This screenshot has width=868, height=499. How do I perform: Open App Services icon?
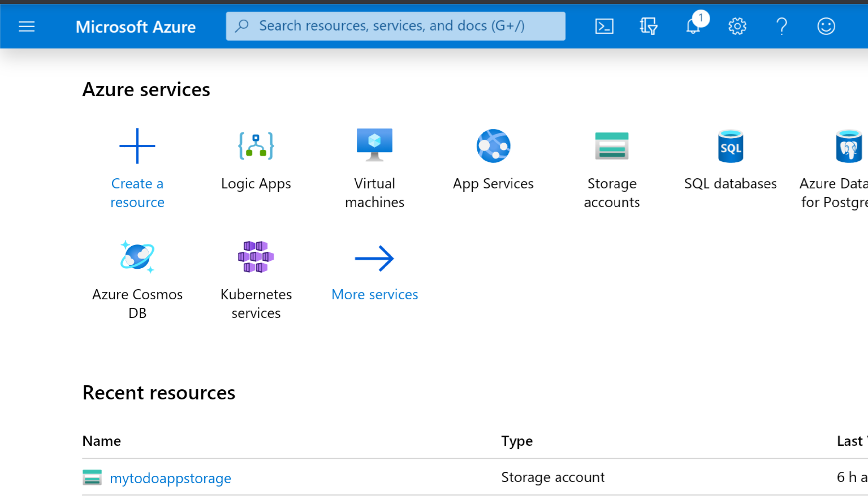click(493, 146)
